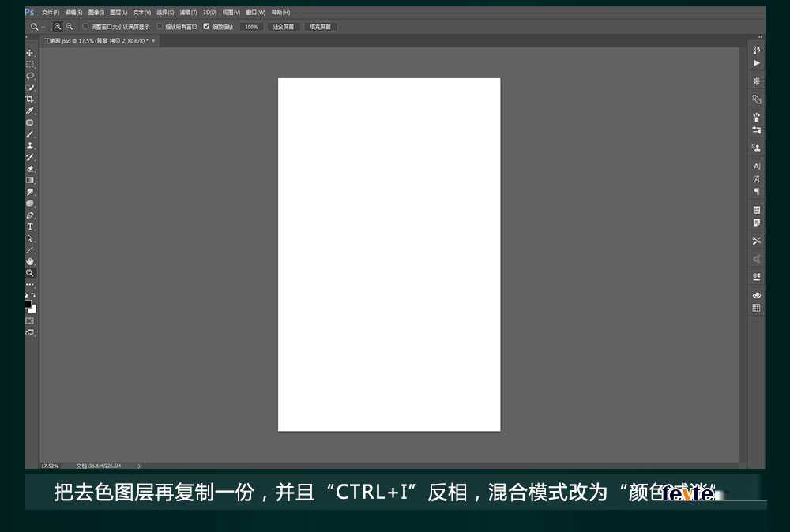Enable the 缩放所有窗口 checkbox
The width and height of the screenshot is (790, 532).
160,26
